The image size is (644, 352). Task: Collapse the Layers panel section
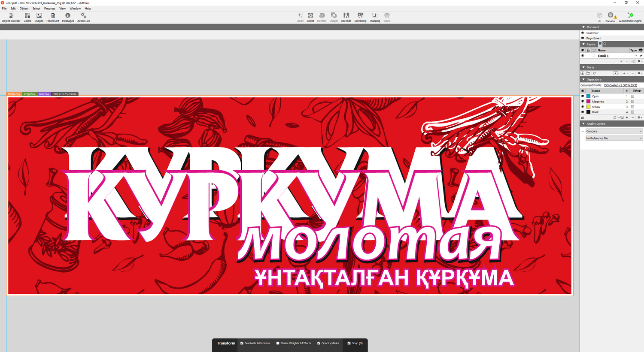coord(583,44)
